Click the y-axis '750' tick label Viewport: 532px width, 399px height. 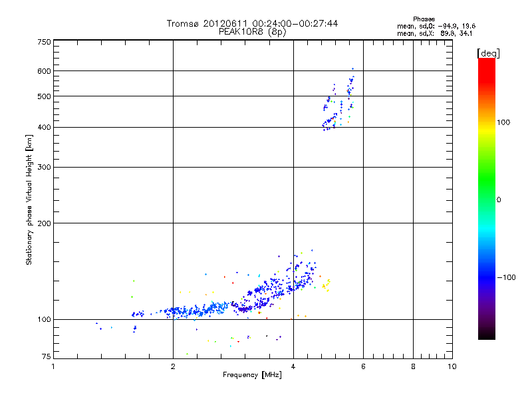[44, 42]
